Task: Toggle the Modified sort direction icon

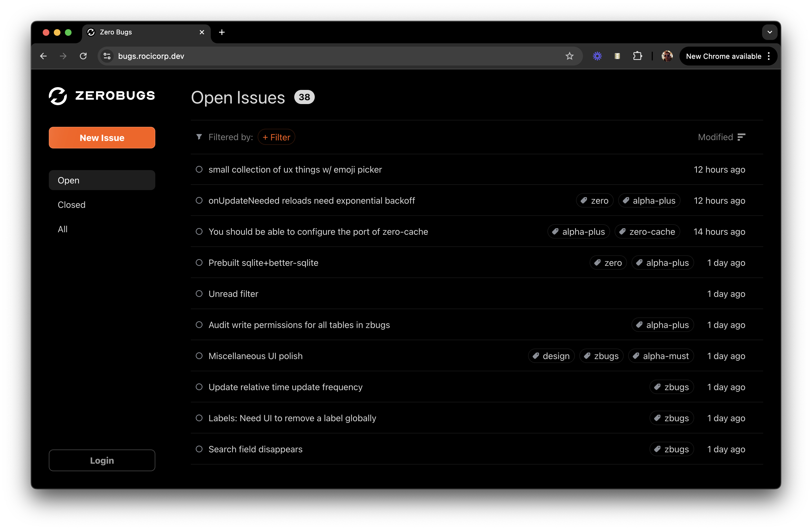Action: click(x=741, y=137)
